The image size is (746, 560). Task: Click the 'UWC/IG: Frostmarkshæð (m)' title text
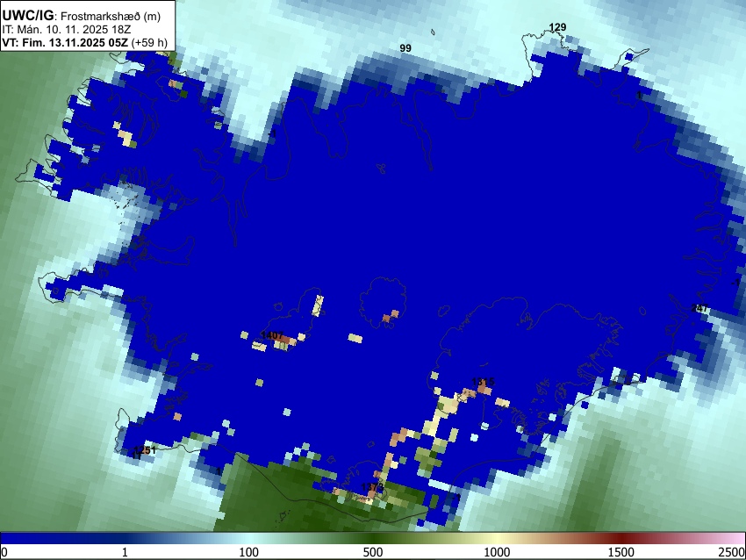click(81, 16)
